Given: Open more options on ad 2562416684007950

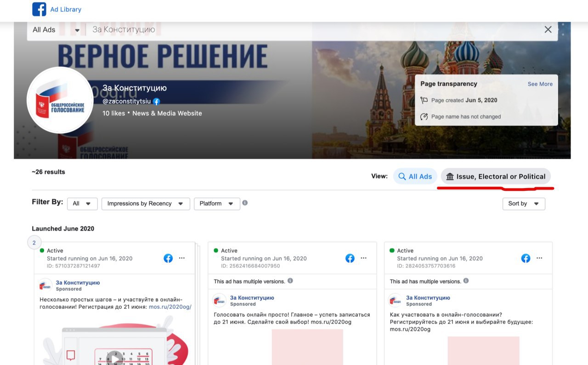Looking at the screenshot, I should pos(364,258).
